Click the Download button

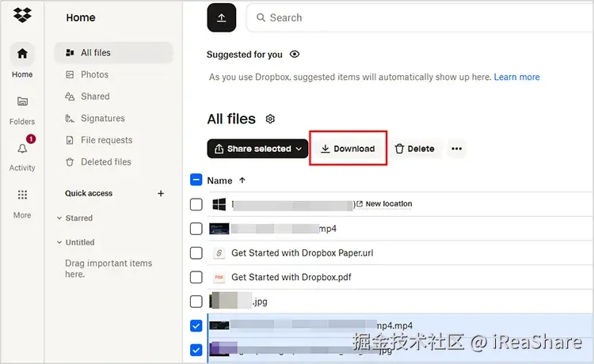coord(348,149)
